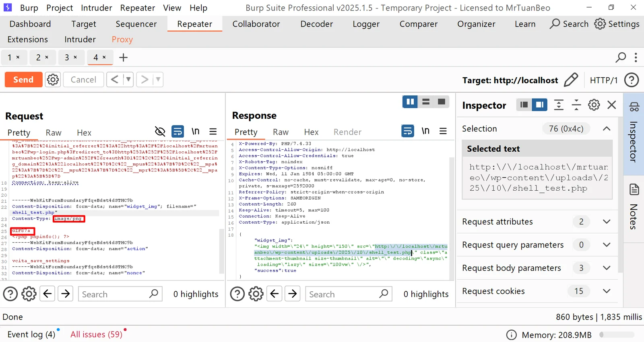This screenshot has height=342, width=644.
Task: Toggle hide non-printable characters in Request
Action: pyautogui.click(x=160, y=131)
